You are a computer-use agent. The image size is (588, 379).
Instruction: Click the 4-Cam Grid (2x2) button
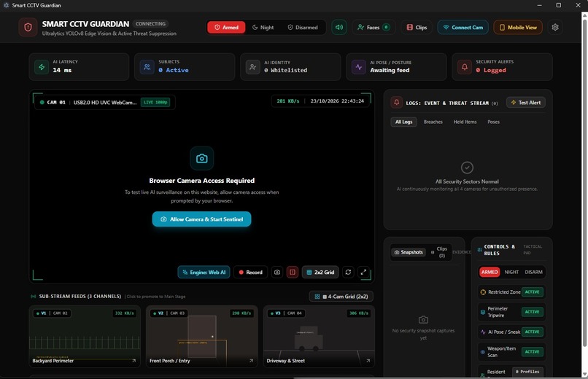341,296
